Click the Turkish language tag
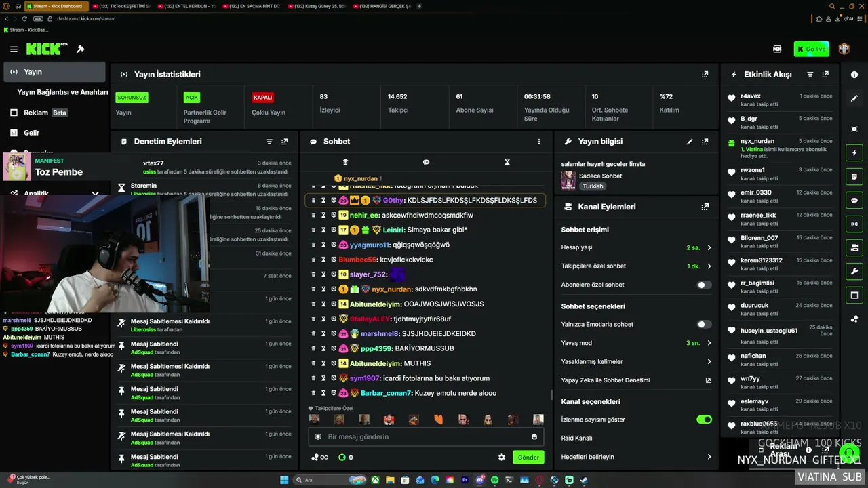Screen dimensions: 868x488 coord(592,186)
